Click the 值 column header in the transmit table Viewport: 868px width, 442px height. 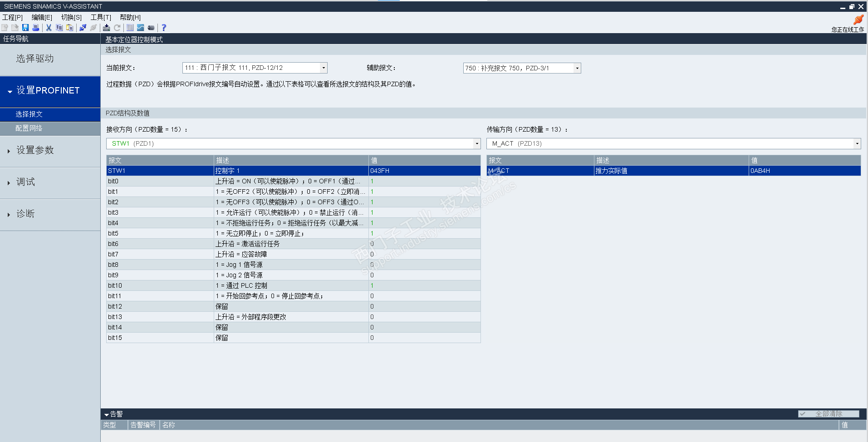tap(804, 160)
